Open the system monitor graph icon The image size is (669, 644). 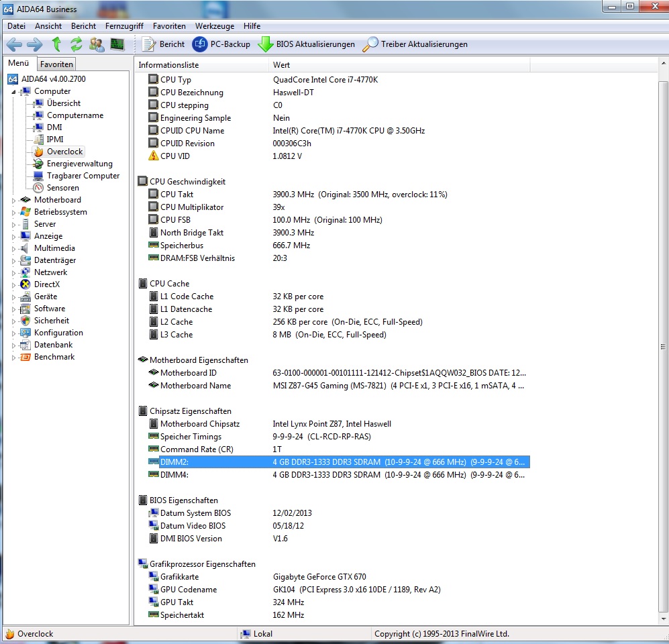[x=117, y=44]
